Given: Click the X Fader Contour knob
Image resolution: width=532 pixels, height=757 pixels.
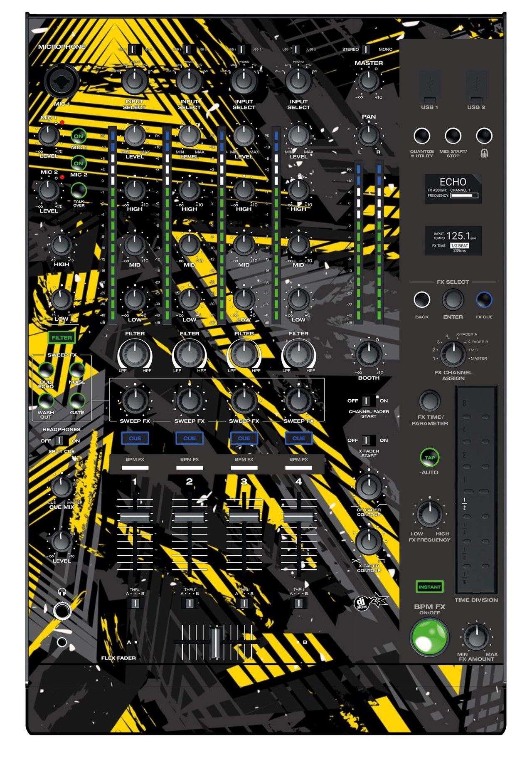Looking at the screenshot, I should [369, 541].
